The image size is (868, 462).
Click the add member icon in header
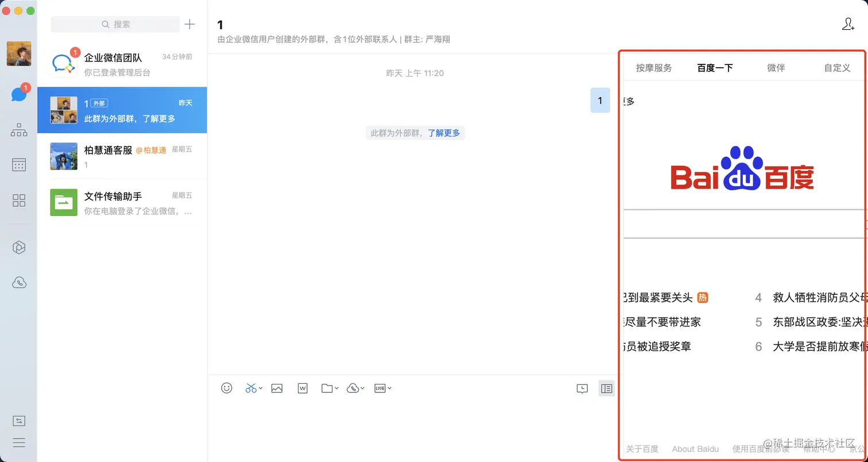(x=848, y=24)
